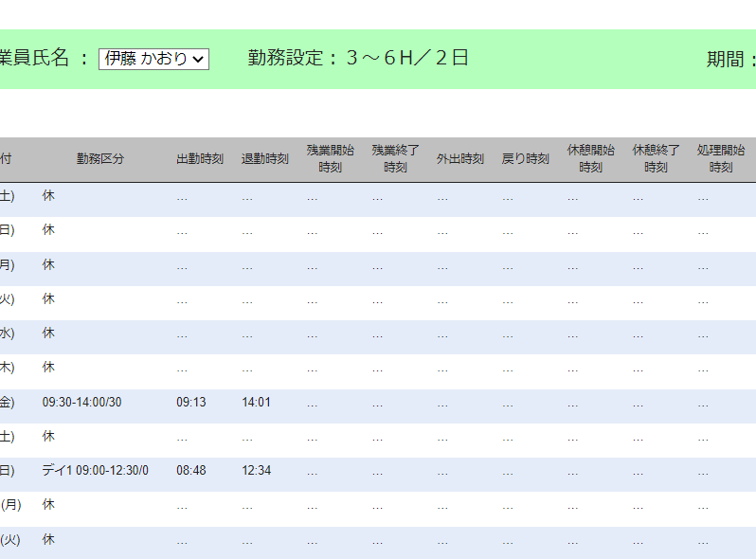Click the 外出時刻 dots in the 08:48 row
Image resolution: width=756 pixels, height=559 pixels.
point(442,472)
